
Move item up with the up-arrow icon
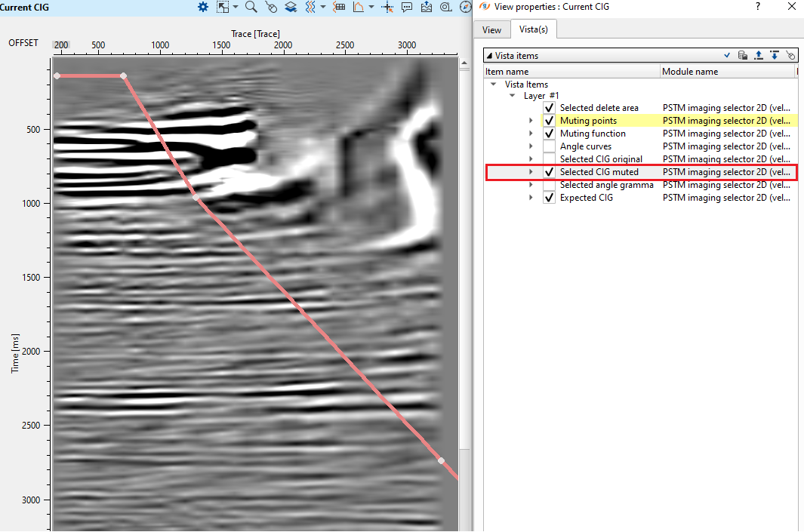point(759,55)
